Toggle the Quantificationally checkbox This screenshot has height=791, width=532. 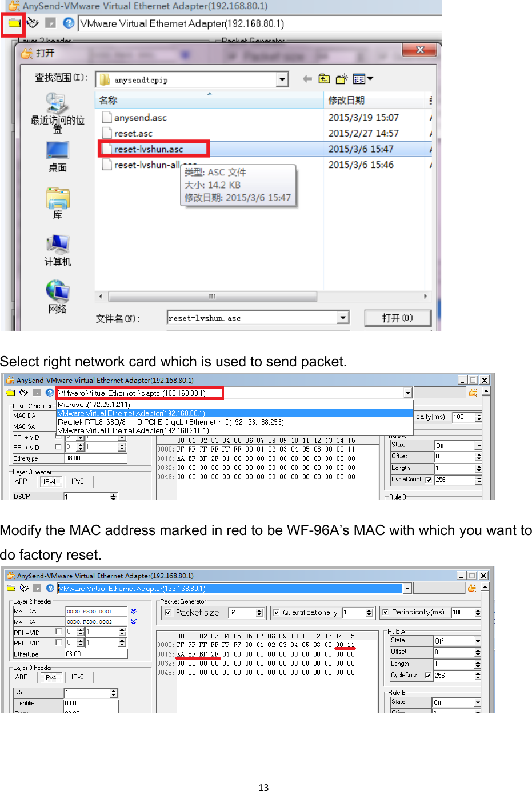276,613
